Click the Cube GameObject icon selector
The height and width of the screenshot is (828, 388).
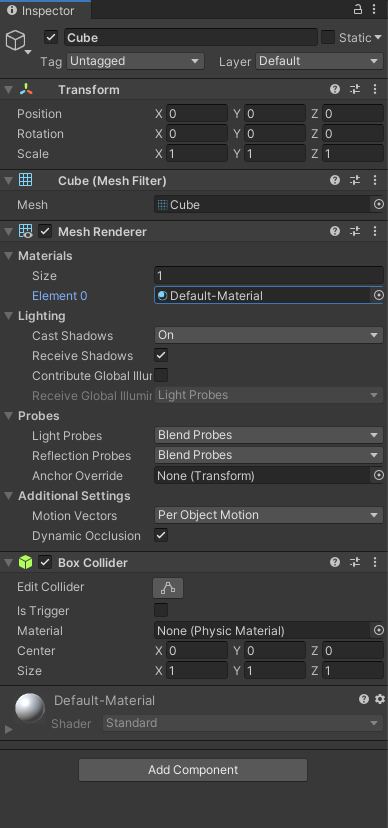(x=17, y=41)
